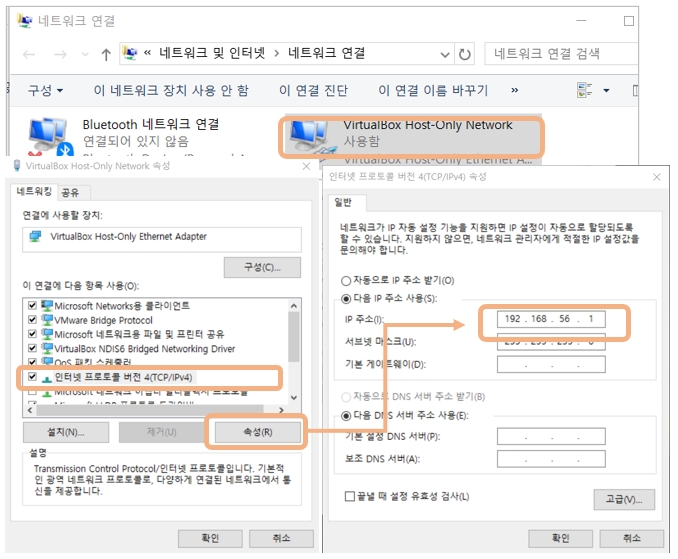Screen dimensions: 678x559
Task: Click the vertical scrollbar thumb in item list
Action: pos(294,337)
